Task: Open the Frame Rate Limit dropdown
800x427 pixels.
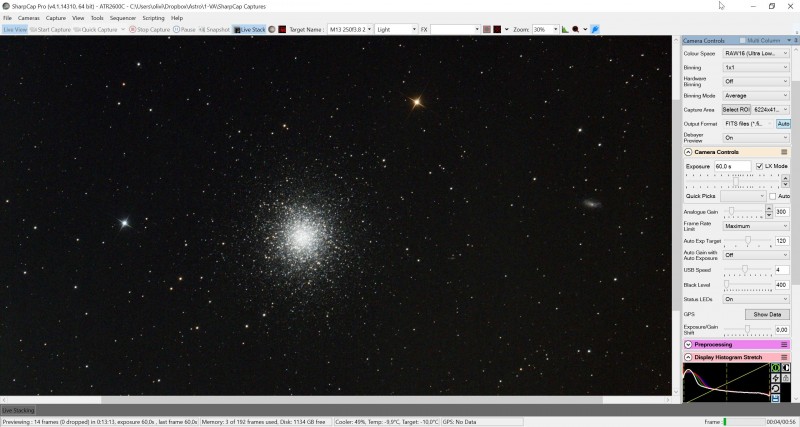Action: (x=756, y=226)
